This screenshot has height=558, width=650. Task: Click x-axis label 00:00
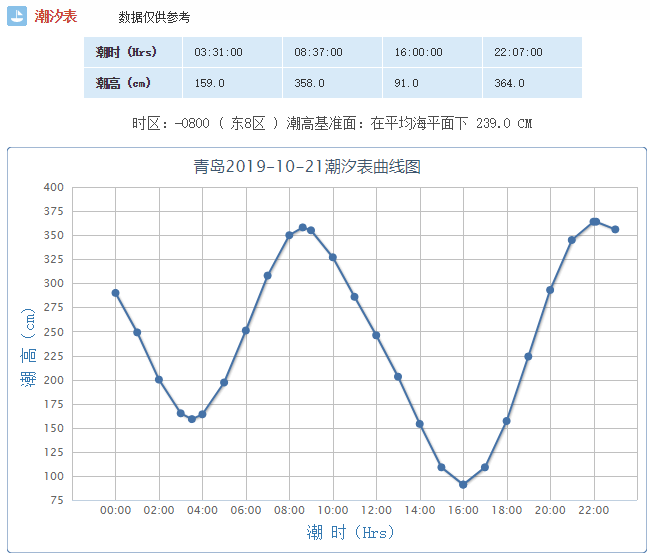tap(116, 510)
